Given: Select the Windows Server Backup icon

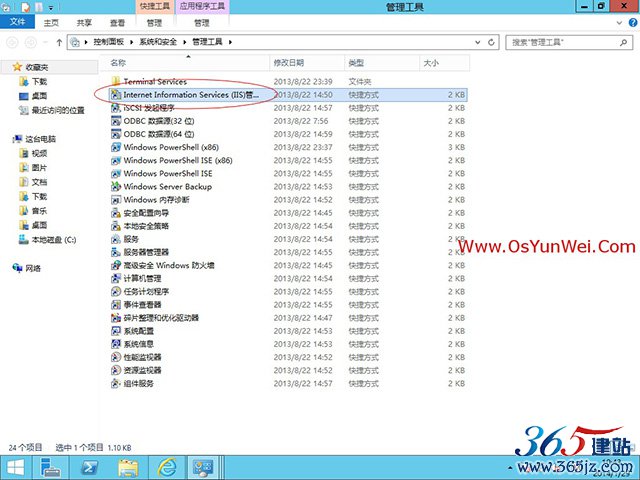Looking at the screenshot, I should [116, 187].
